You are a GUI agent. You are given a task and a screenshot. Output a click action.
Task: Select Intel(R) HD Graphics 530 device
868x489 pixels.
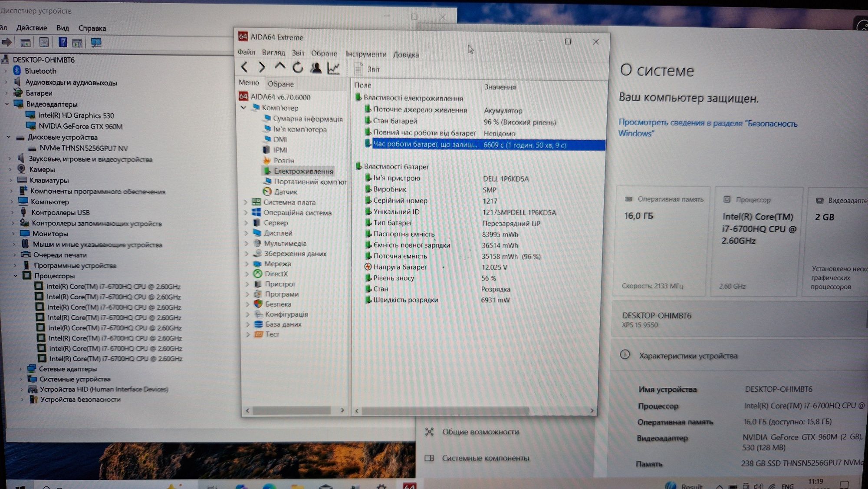70,115
